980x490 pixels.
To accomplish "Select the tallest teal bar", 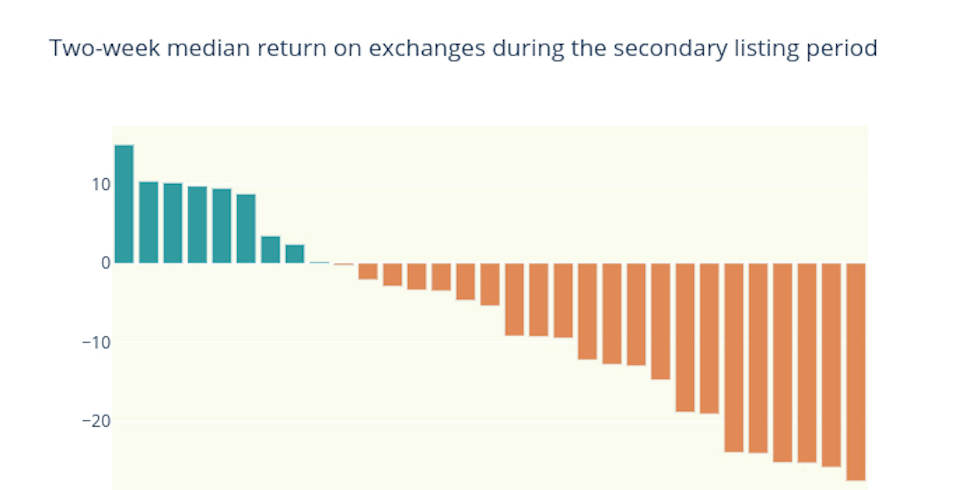I will 124,204.
